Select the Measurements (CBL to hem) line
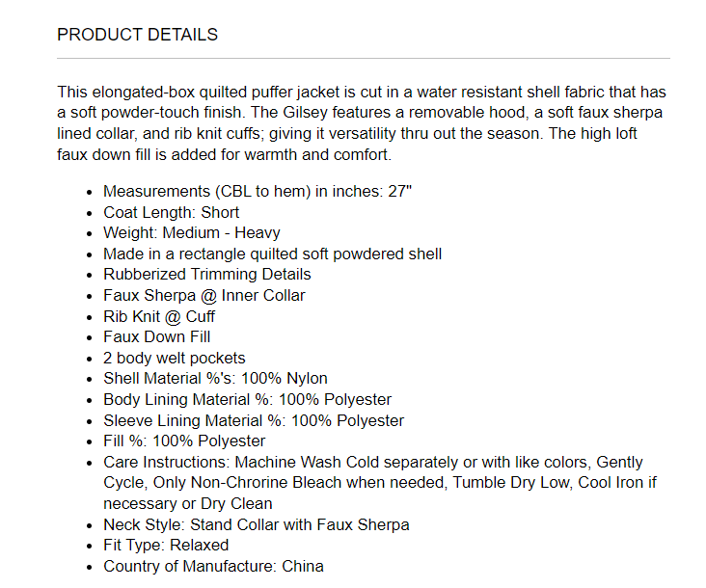 [258, 192]
